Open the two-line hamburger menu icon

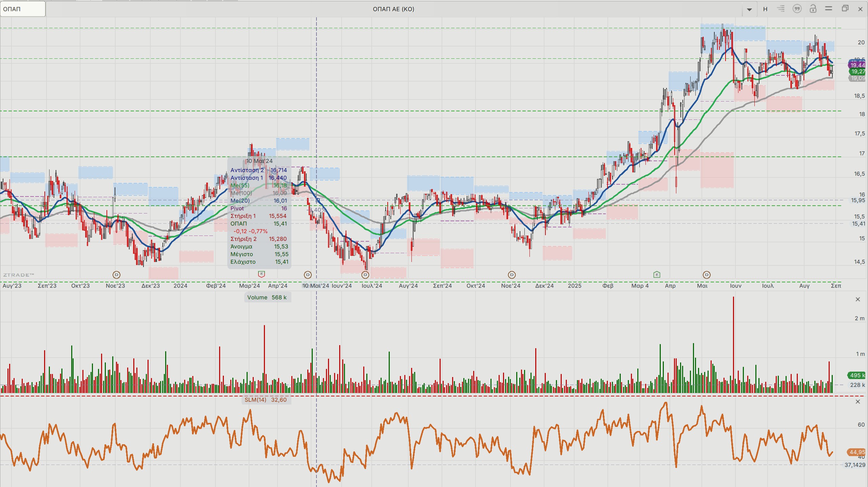tap(829, 8)
